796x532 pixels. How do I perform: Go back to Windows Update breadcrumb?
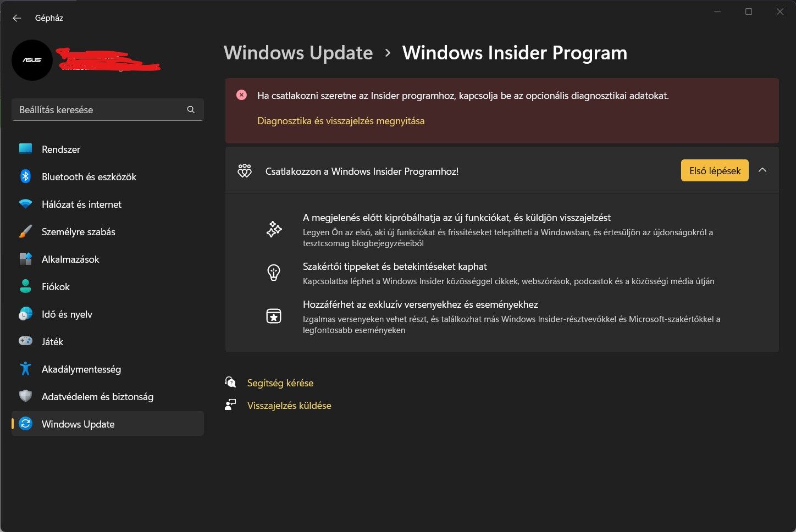(x=298, y=53)
